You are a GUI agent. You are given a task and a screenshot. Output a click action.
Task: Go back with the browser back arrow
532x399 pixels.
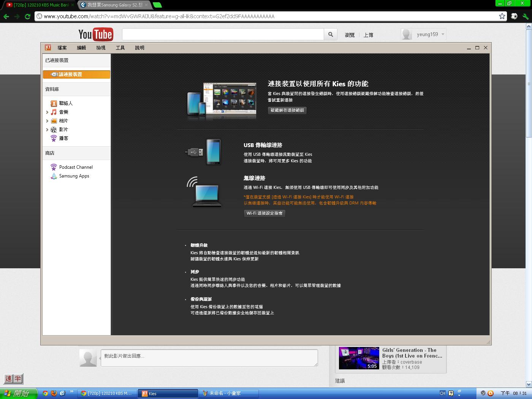6,16
